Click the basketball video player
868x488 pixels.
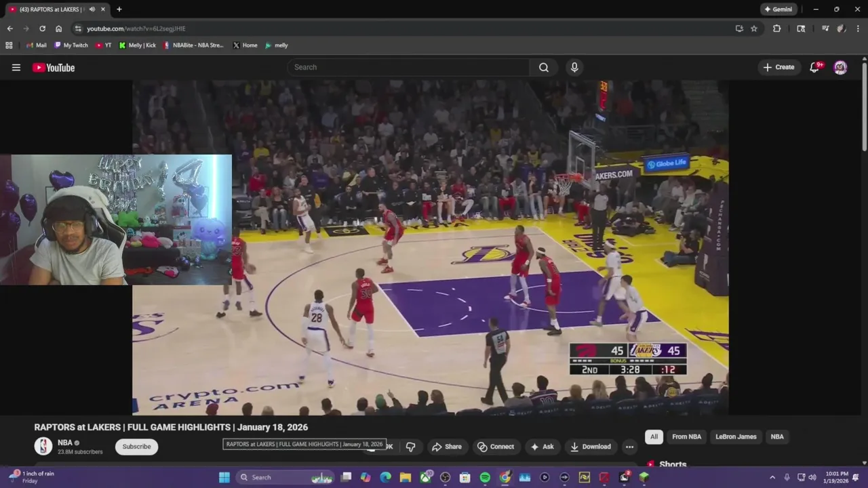pyautogui.click(x=430, y=247)
